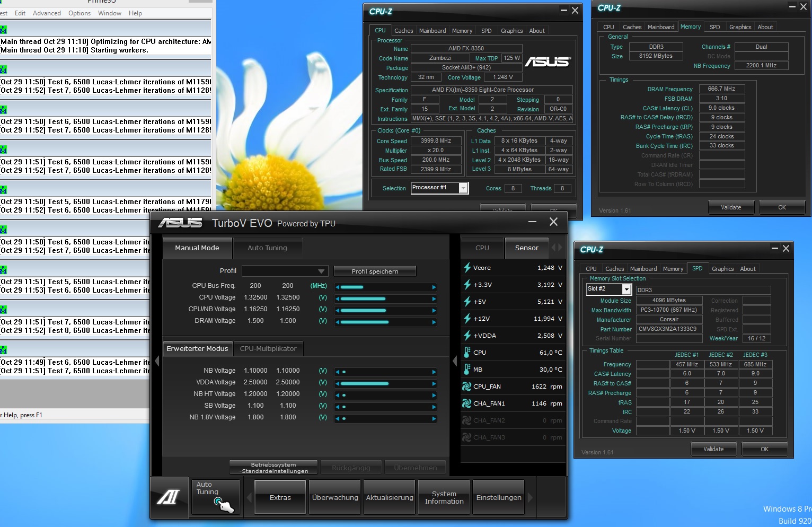Viewport: 812px width, 527px height.
Task: Click the ASUS AI Suite logo icon
Action: pos(169,497)
